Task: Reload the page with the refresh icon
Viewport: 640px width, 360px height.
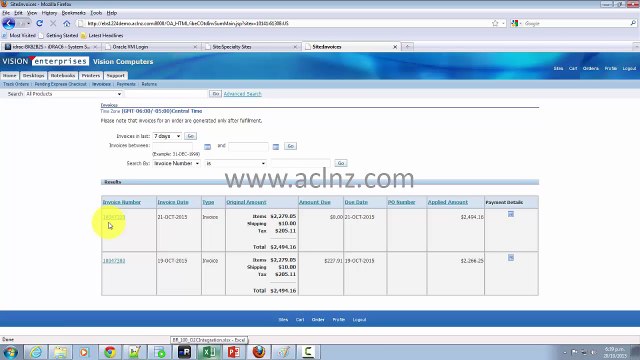Action: click(40, 23)
